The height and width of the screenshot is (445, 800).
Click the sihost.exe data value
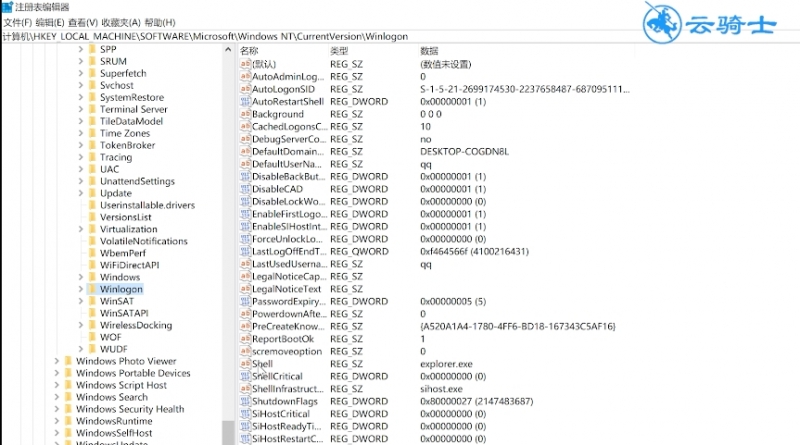click(441, 389)
